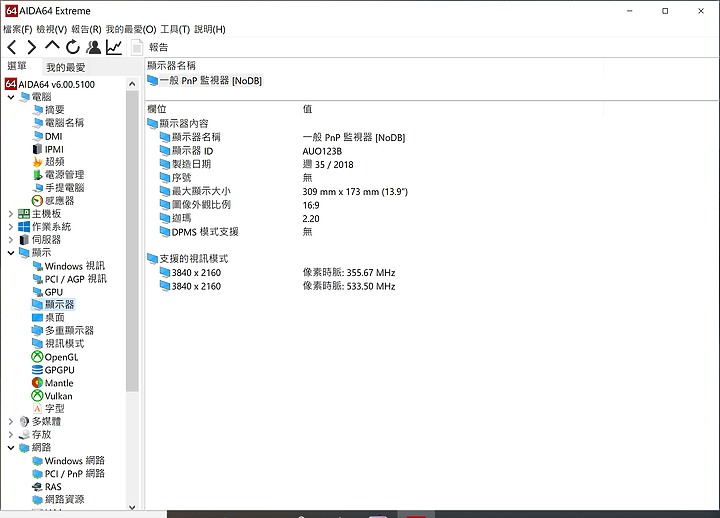Select the PCI / PnP 網路 item
Image resolution: width=720 pixels, height=518 pixels.
coord(68,473)
